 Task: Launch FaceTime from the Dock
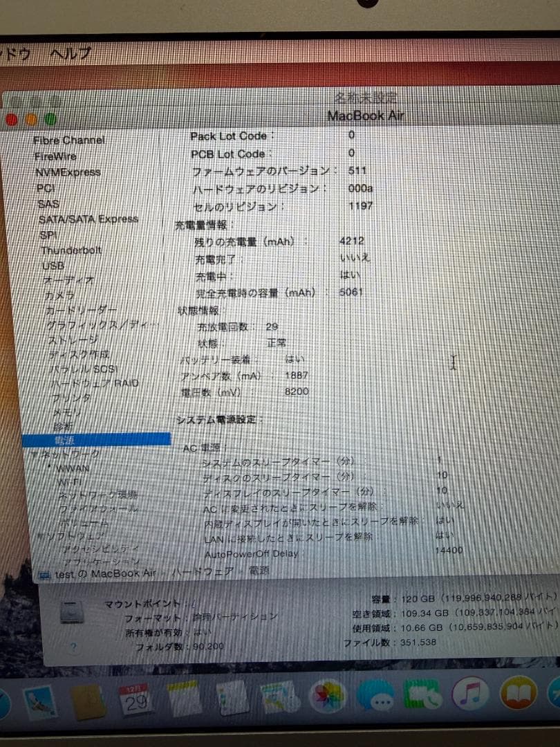click(x=422, y=699)
